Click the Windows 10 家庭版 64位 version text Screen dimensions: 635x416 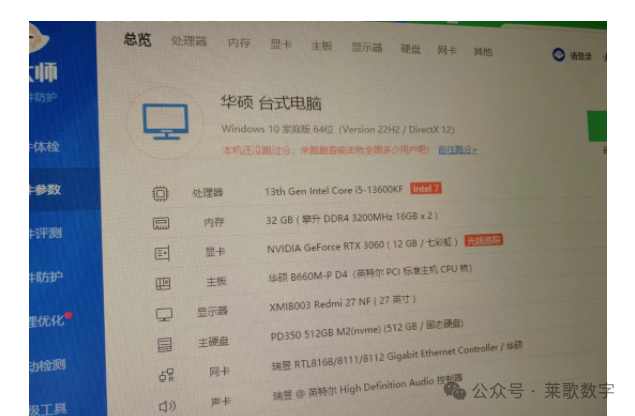click(338, 129)
